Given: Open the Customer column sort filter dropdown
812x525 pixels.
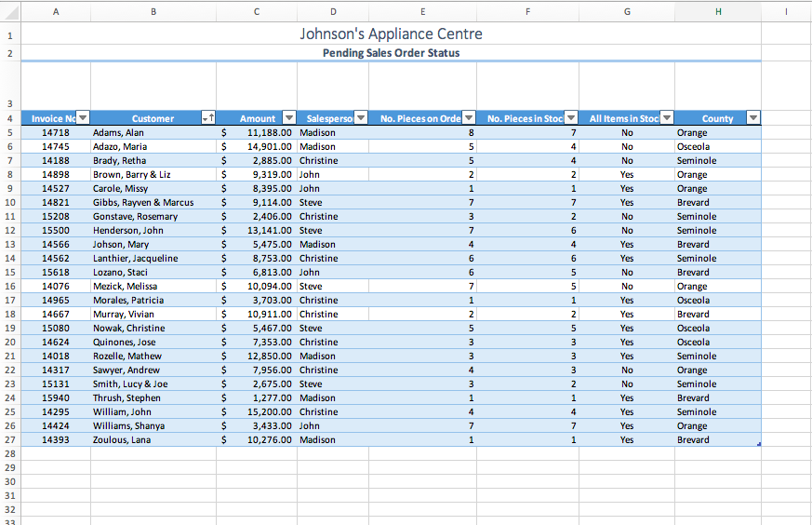Looking at the screenshot, I should (x=208, y=117).
